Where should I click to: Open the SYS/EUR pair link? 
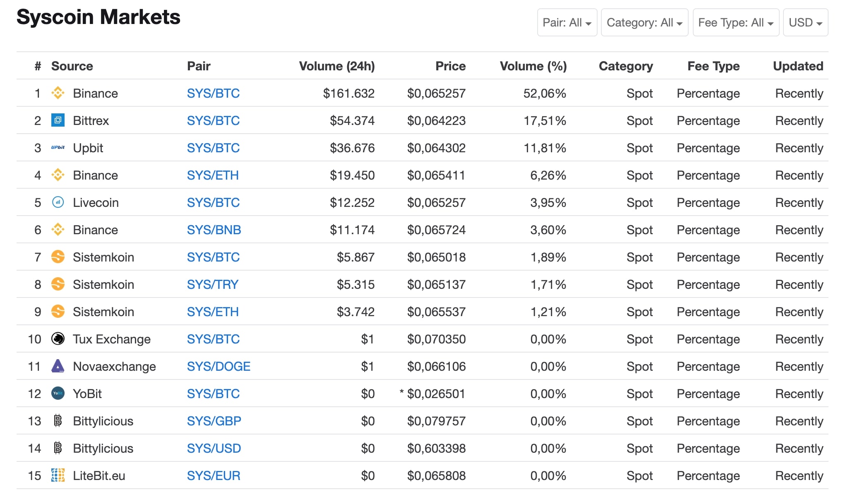pyautogui.click(x=214, y=476)
